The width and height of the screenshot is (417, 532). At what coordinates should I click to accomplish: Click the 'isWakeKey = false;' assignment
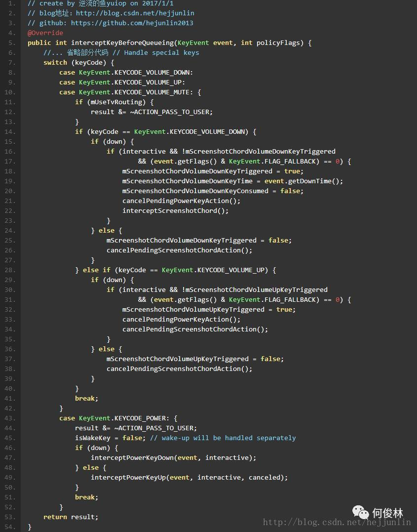click(x=110, y=438)
